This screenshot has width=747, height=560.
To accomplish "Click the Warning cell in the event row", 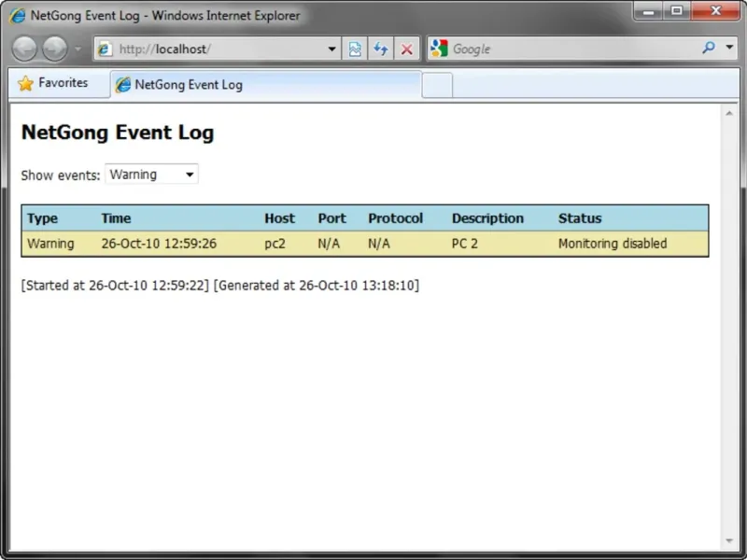I will click(x=50, y=244).
